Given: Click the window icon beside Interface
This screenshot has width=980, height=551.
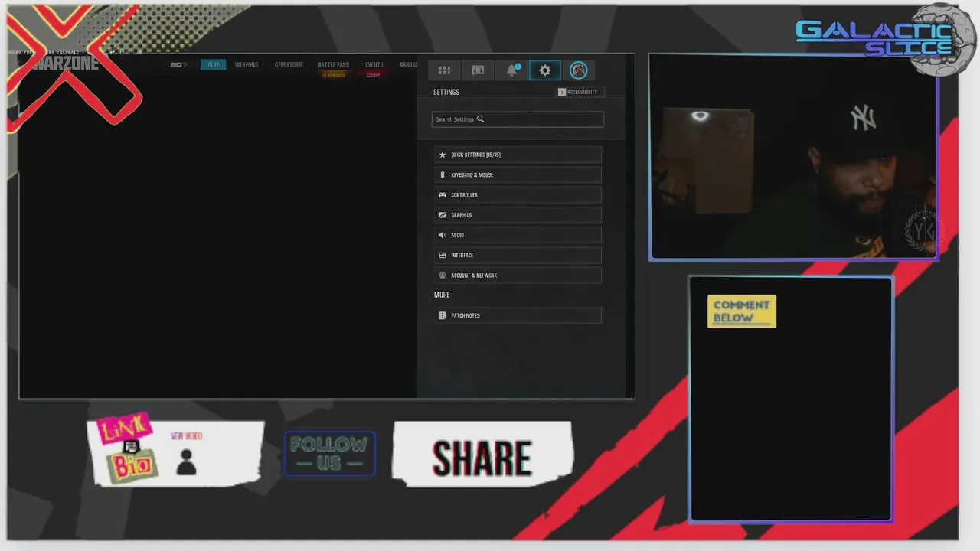Looking at the screenshot, I should point(442,255).
